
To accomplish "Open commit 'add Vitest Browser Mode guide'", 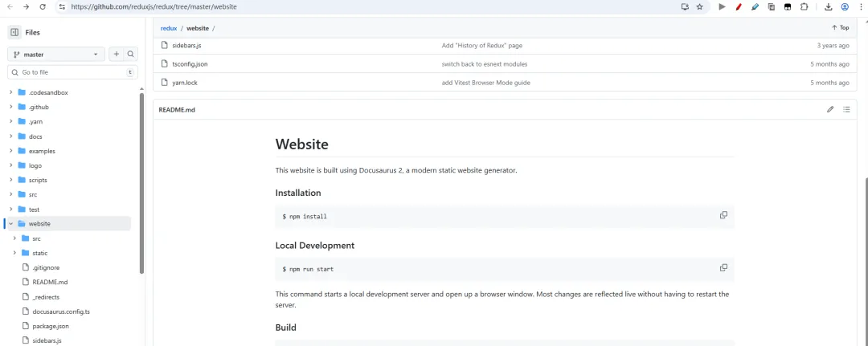I will [x=485, y=83].
